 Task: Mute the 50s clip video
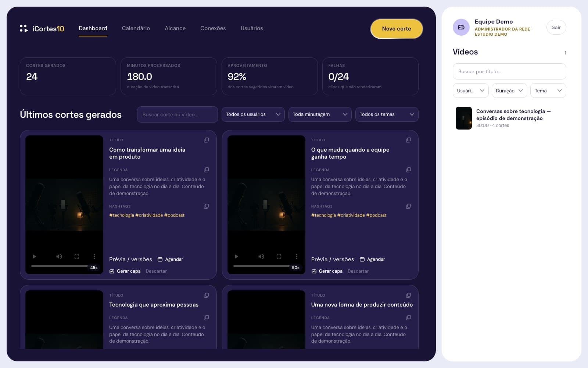(x=261, y=256)
